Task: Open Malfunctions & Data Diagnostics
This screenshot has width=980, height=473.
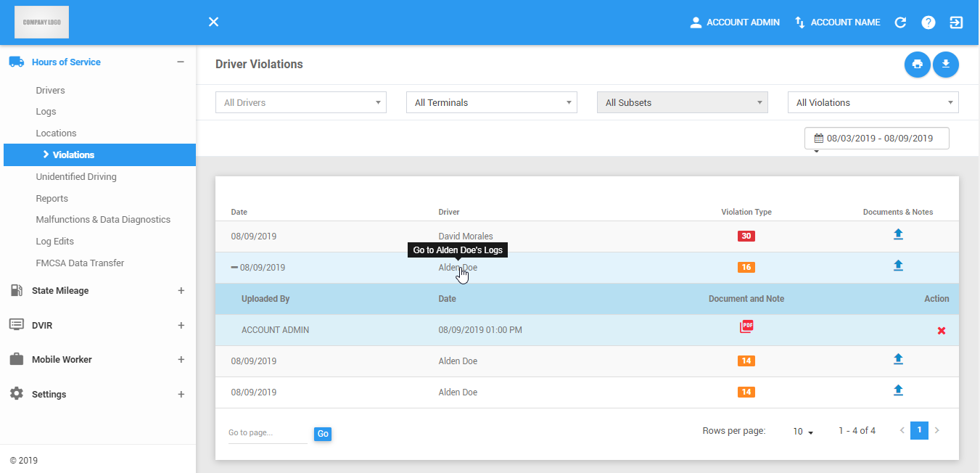Action: (x=103, y=220)
